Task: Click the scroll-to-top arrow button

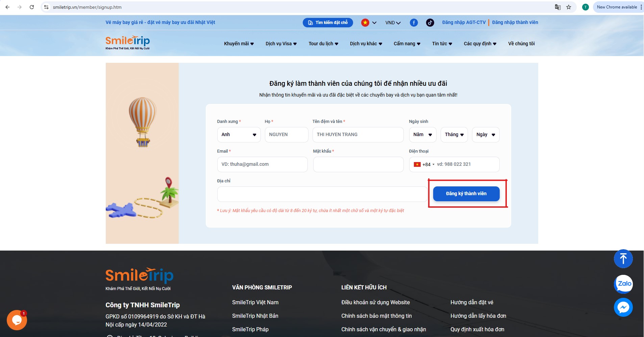Action: pos(623,259)
